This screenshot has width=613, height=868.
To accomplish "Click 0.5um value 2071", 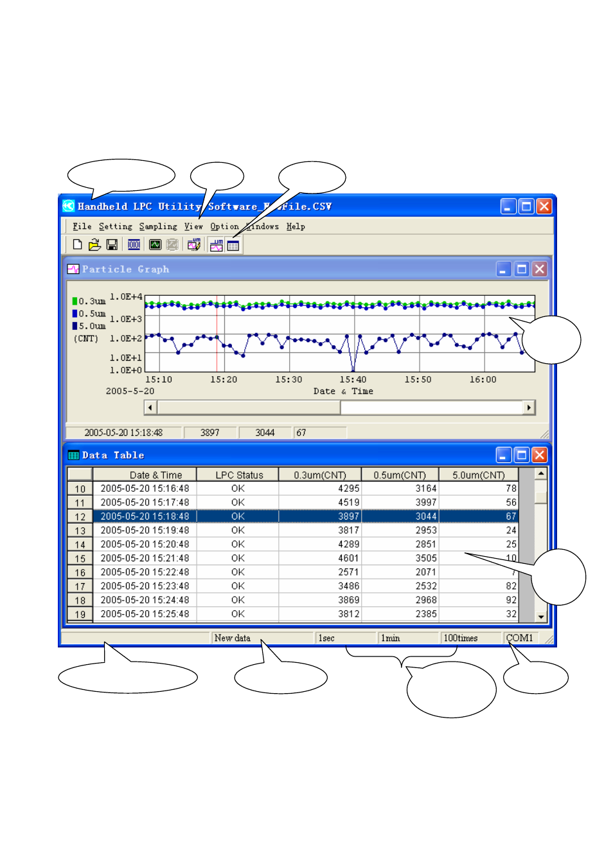I will [400, 572].
